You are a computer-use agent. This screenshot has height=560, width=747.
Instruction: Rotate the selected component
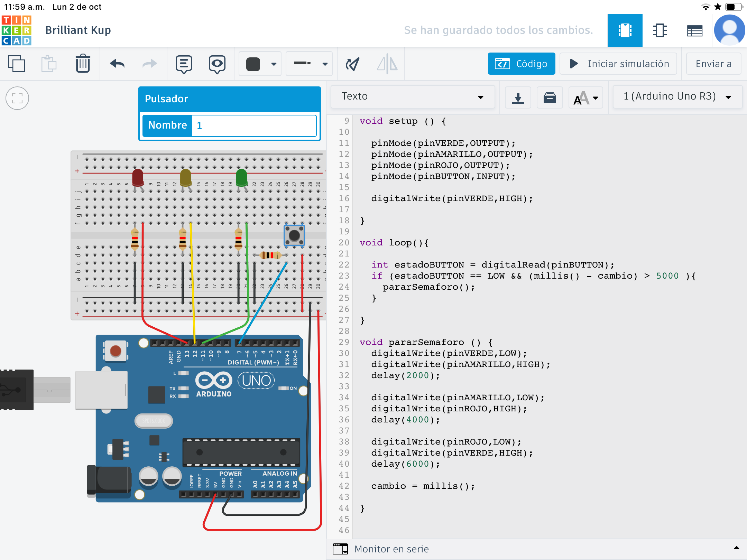coord(353,64)
